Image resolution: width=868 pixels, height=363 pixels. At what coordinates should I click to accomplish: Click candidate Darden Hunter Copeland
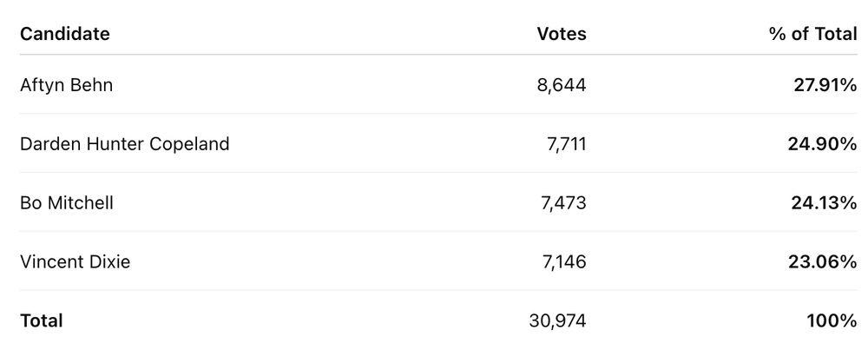click(x=125, y=144)
